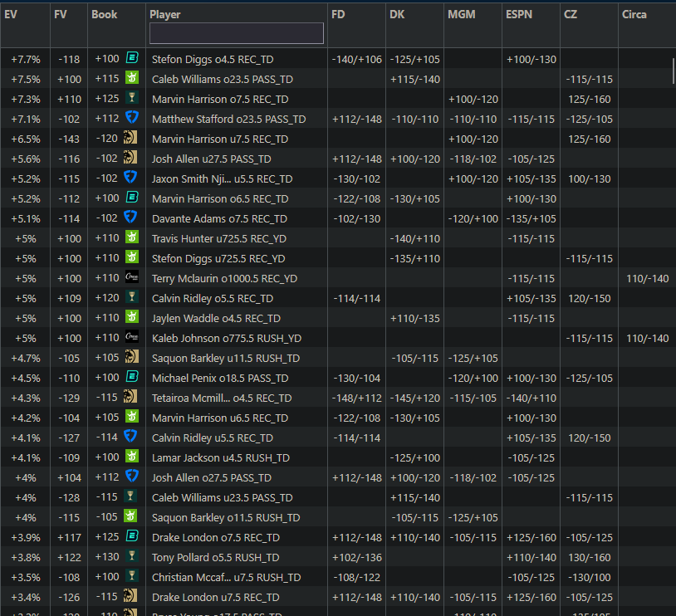Click CZ odds -130/100 in Christian Mccaf row
The width and height of the screenshot is (676, 616).
pyautogui.click(x=590, y=577)
